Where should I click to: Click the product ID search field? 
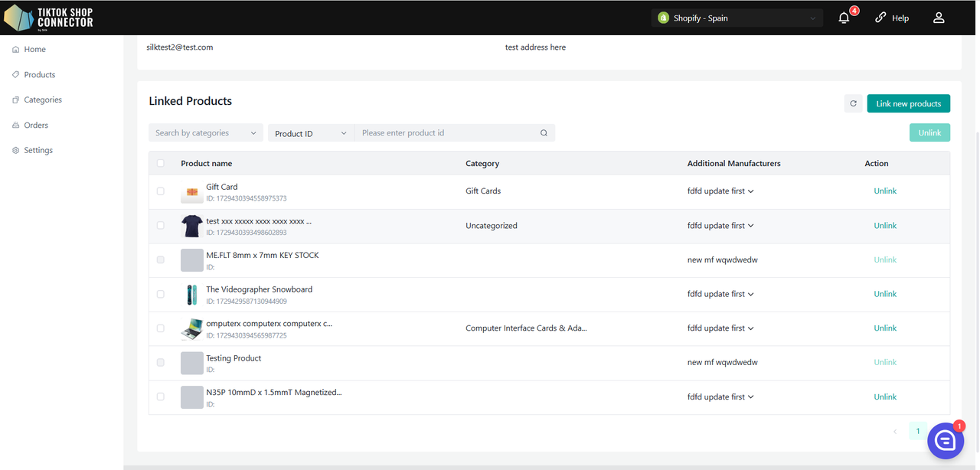447,133
